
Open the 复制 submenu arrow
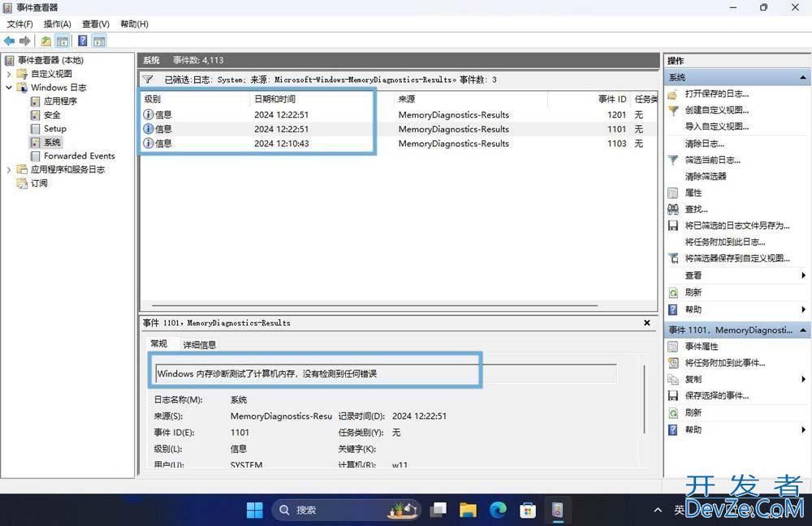803,380
